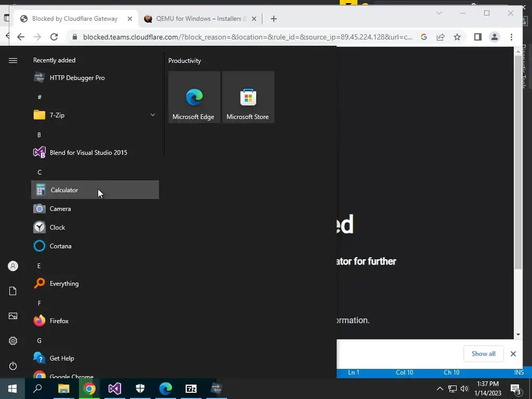Bookmark this page with the star
Viewport: 532px width, 399px height.
click(457, 37)
